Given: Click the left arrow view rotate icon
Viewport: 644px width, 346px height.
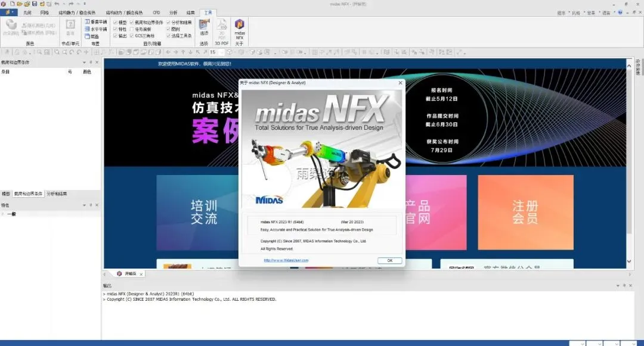Looking at the screenshot, I should tap(168, 52).
